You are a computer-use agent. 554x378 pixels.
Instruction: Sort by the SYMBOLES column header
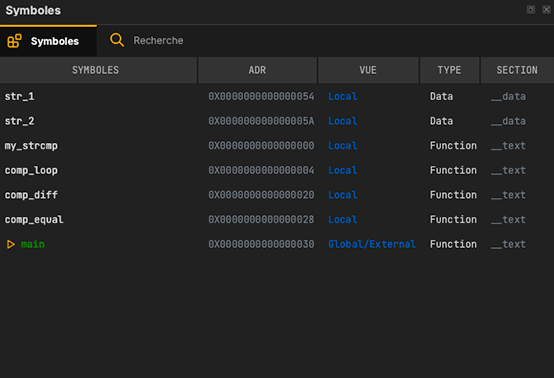click(98, 70)
